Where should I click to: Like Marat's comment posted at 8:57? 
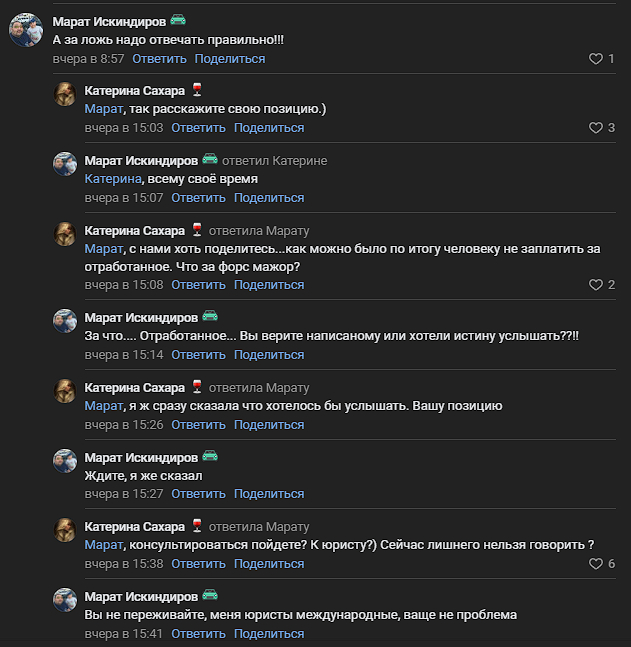[x=596, y=59]
